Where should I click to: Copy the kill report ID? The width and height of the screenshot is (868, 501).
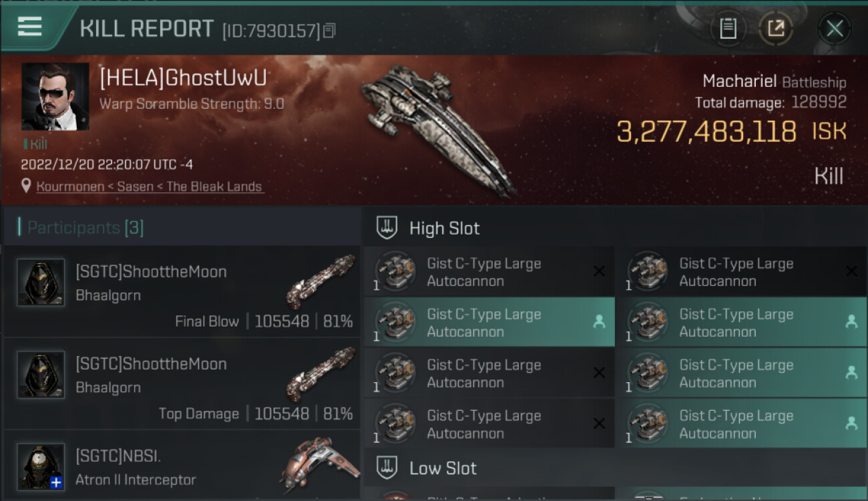(x=329, y=31)
